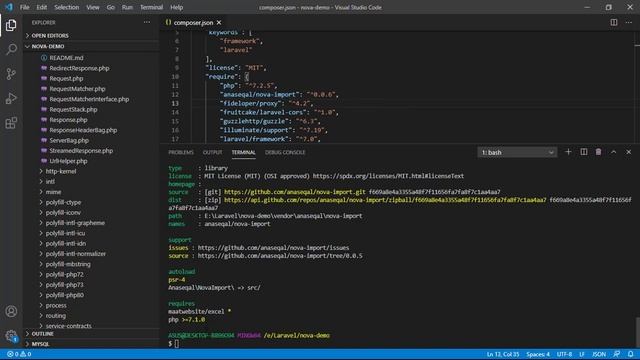Split the editor to the right
This screenshot has width=640, height=360.
coord(613,22)
